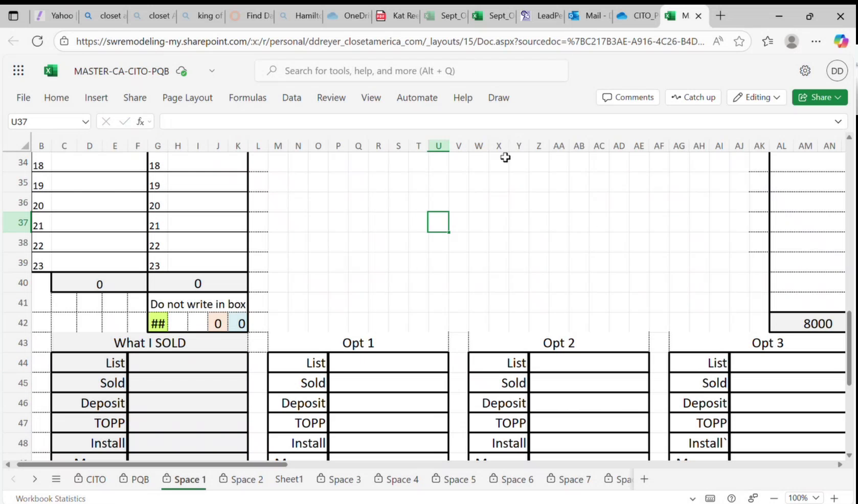Viewport: 858px width, 504px height.
Task: Click the Enter checkmark icon in formula bar
Action: click(x=124, y=121)
